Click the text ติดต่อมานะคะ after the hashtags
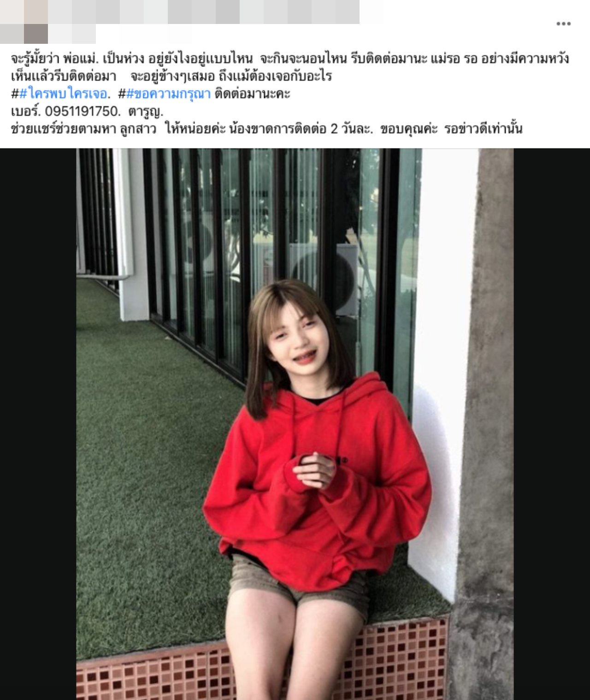The height and width of the screenshot is (700, 590). tap(252, 94)
